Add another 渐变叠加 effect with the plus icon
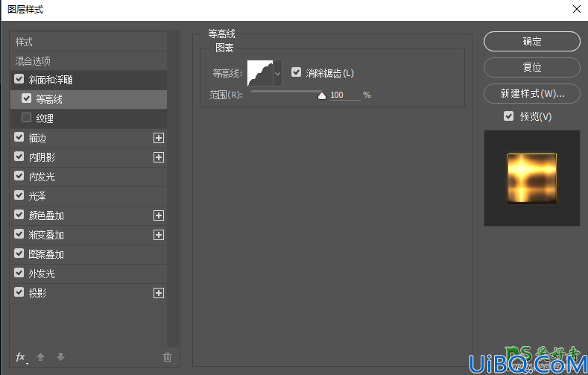588x375 pixels. pos(159,235)
